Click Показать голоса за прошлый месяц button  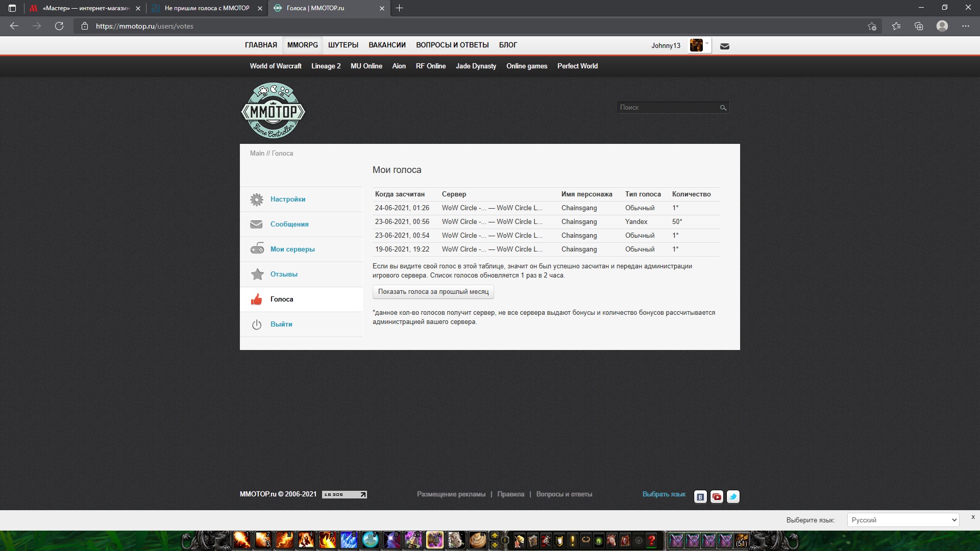tap(433, 292)
